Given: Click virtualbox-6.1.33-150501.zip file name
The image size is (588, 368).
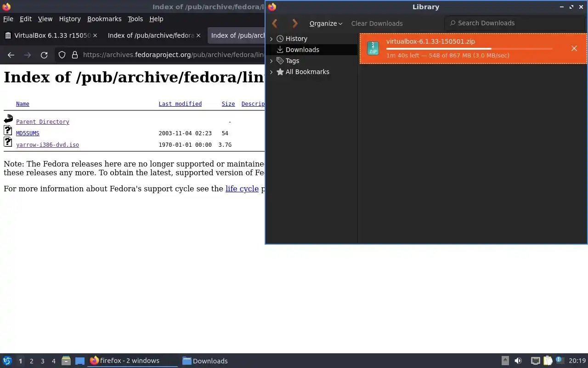Looking at the screenshot, I should [430, 41].
